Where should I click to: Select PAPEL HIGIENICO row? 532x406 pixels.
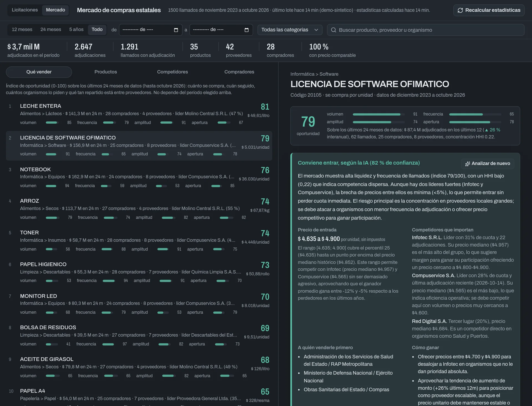point(139,272)
